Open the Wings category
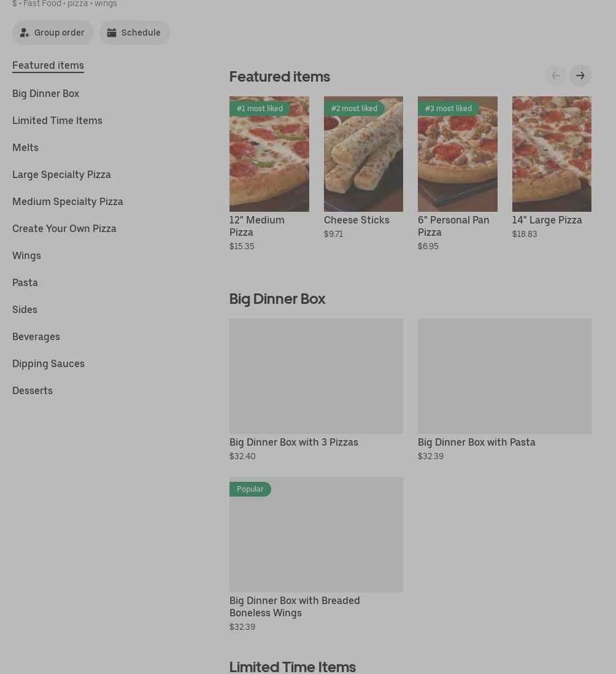The image size is (616, 674). coord(26,255)
